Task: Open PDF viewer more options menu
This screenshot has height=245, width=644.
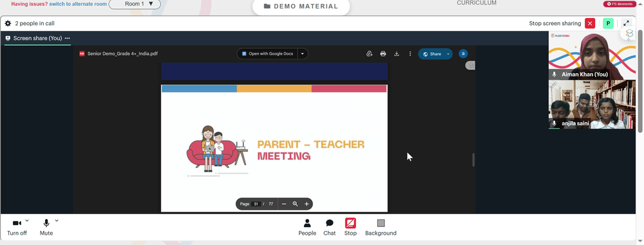Action: pyautogui.click(x=410, y=54)
